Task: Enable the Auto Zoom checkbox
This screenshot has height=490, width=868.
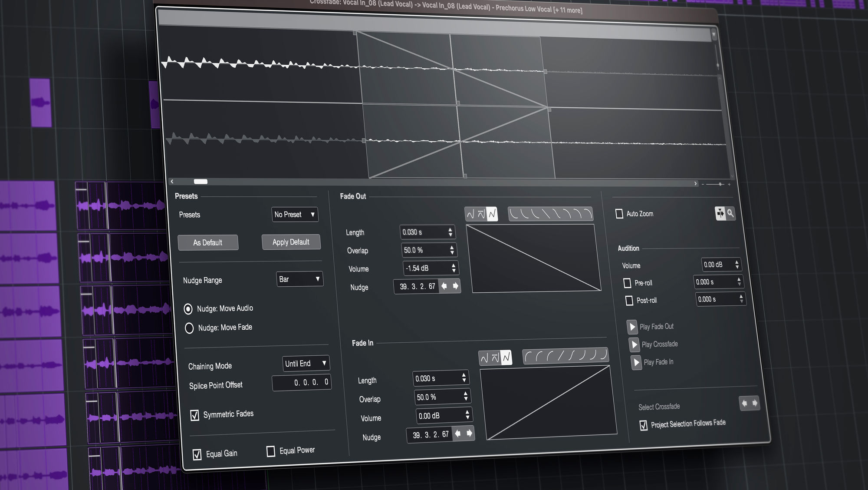Action: [619, 214]
